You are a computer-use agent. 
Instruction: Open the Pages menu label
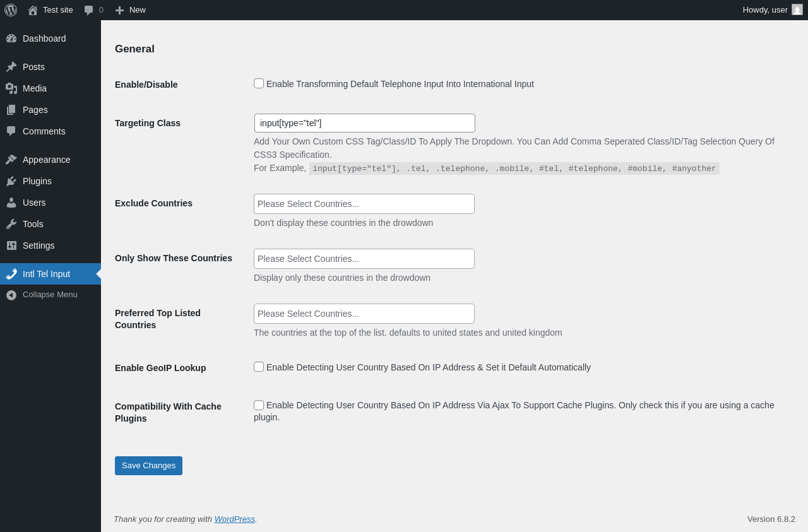click(35, 110)
